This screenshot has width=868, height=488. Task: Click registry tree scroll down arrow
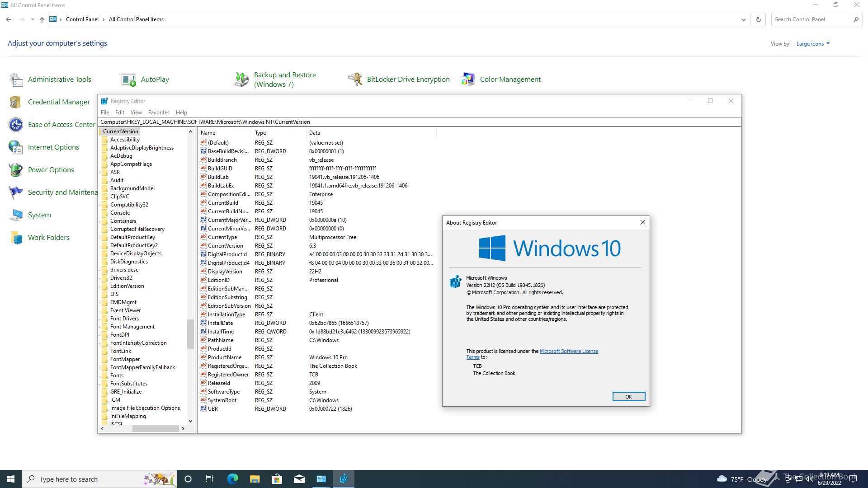pos(190,421)
